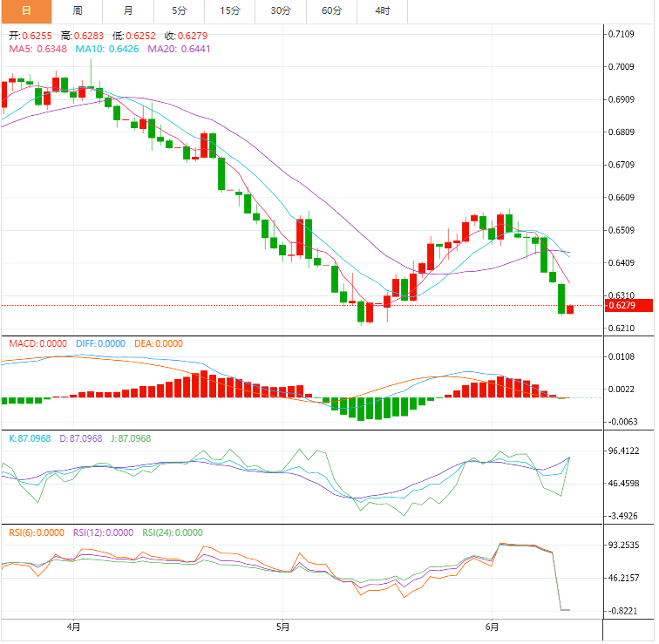Switch to the 周 weekly tab

tap(78, 11)
